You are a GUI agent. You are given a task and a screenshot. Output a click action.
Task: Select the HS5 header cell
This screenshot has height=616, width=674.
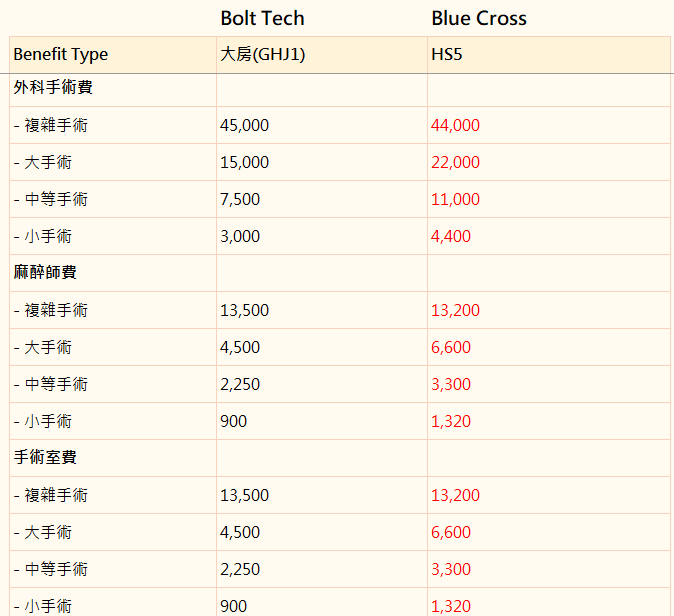[549, 55]
